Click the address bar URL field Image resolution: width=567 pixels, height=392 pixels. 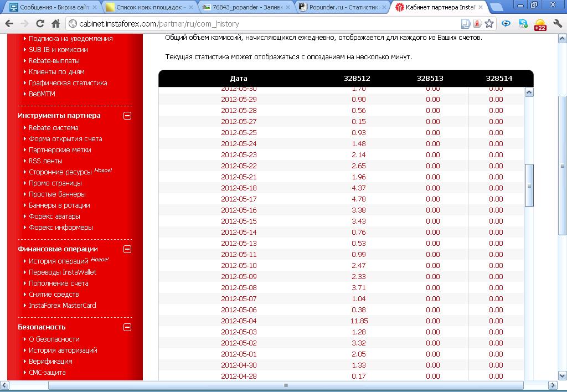264,24
